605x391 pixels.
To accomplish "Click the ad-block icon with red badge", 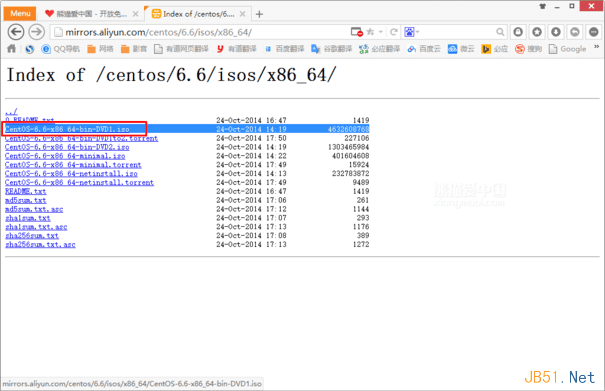I will tap(357, 32).
